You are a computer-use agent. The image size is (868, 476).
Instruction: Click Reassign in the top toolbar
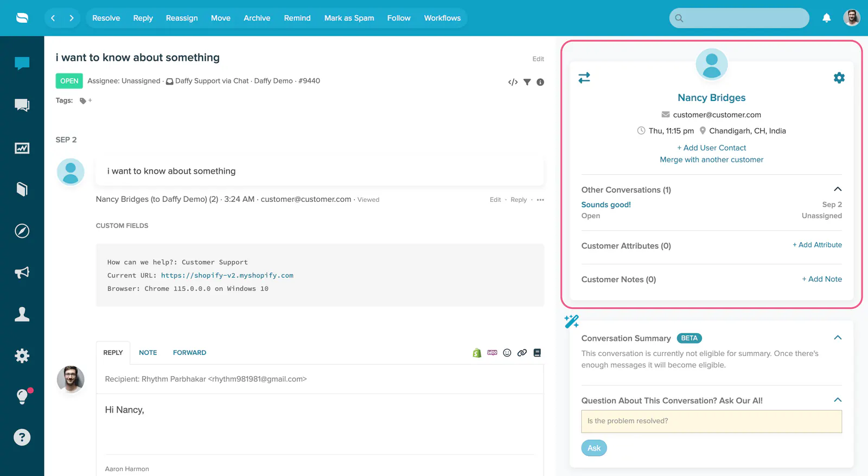182,18
